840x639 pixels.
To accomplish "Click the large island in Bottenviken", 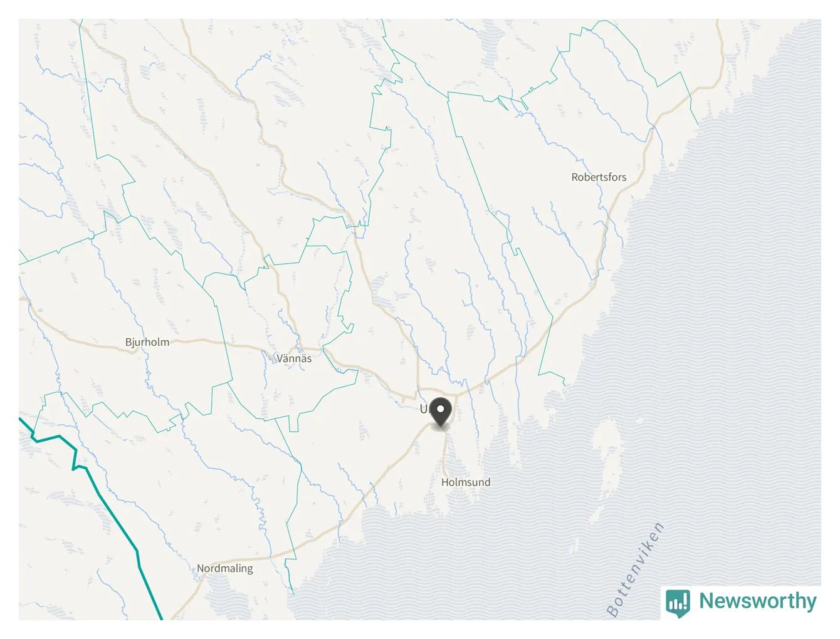I will [x=607, y=451].
